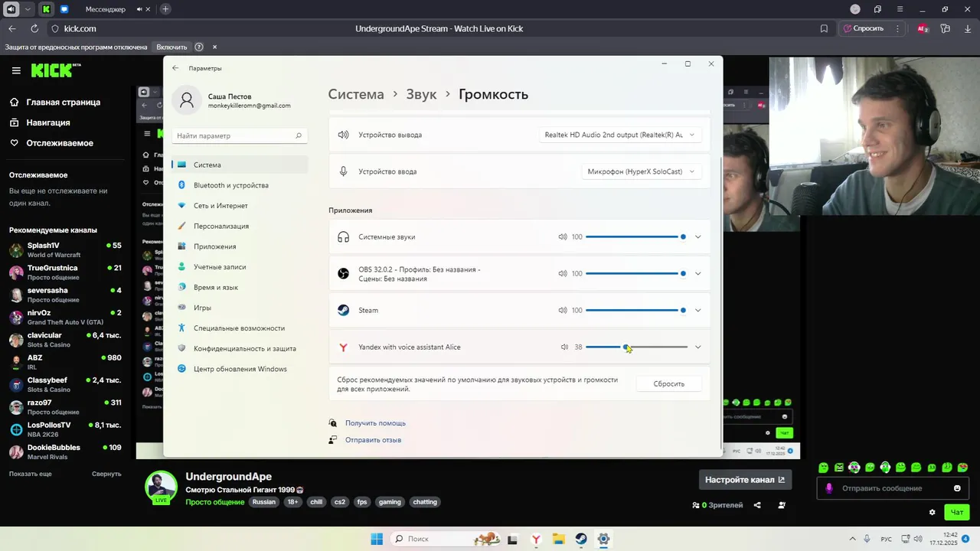Open the viewer list icon beside share
The height and width of the screenshot is (551, 980).
pyautogui.click(x=782, y=505)
